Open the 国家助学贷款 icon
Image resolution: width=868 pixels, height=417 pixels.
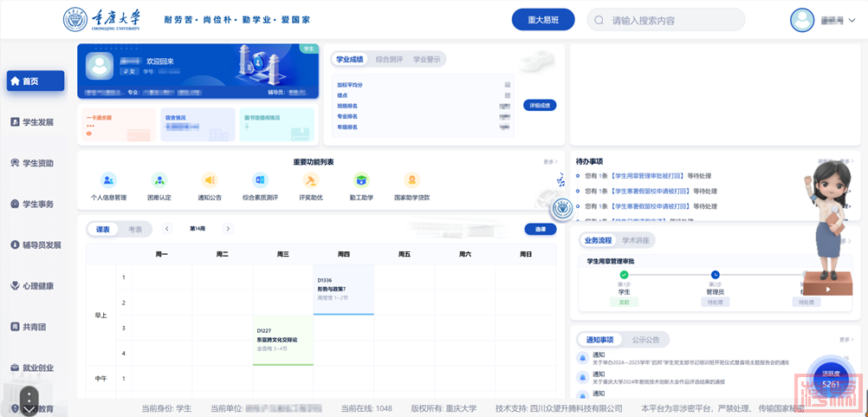click(411, 181)
